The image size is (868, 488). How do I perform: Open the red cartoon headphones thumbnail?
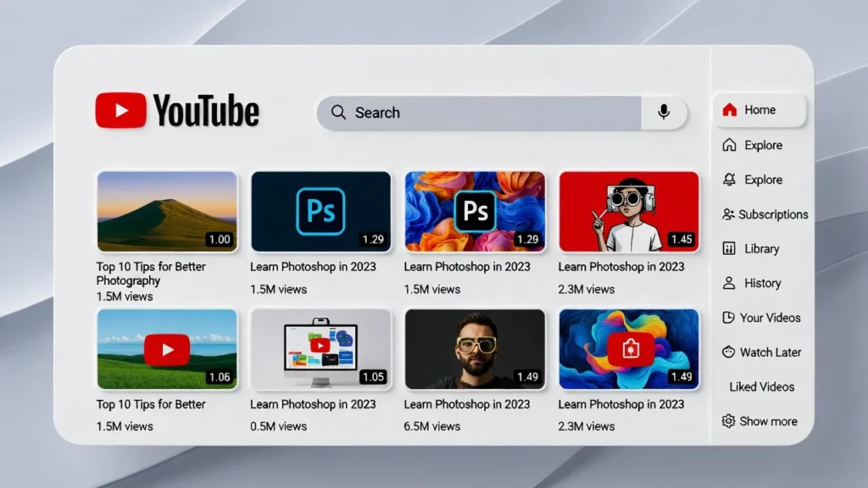[629, 211]
